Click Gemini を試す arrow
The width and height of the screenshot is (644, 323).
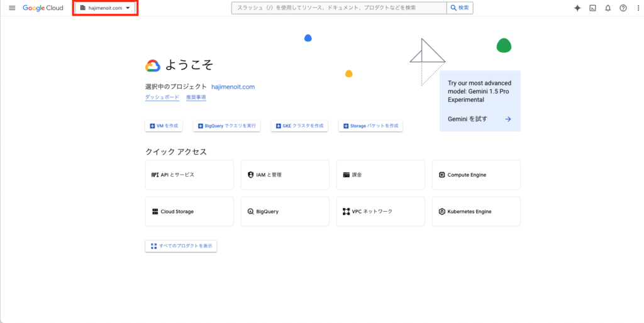pyautogui.click(x=508, y=119)
